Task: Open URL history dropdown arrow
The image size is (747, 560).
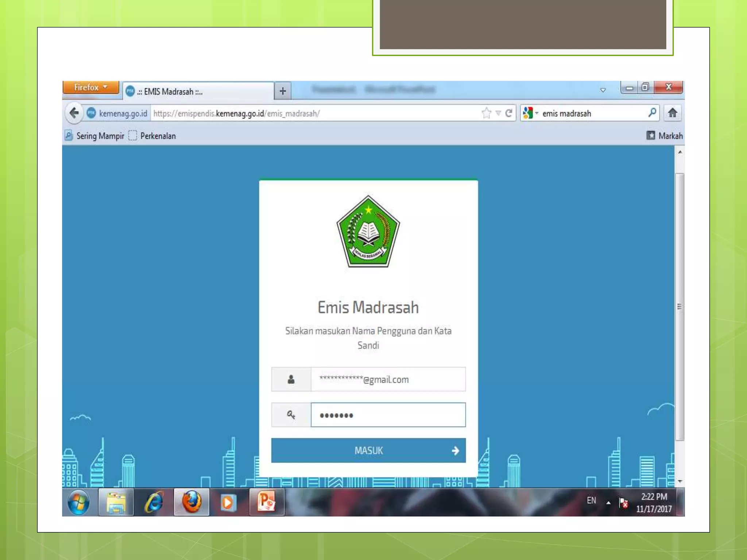Action: [498, 113]
